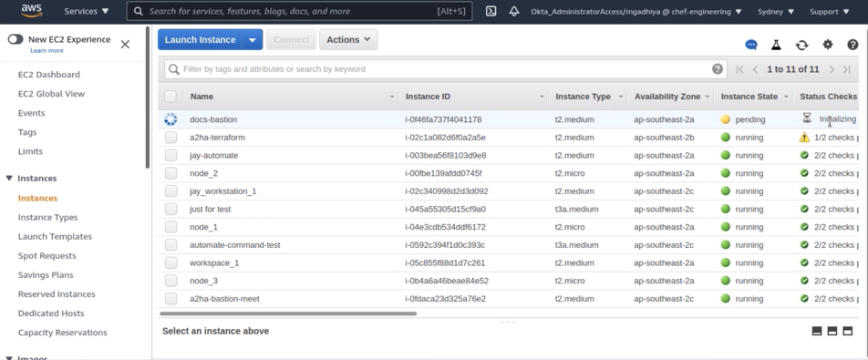Select the node_1 instance checkbox
868x360 pixels.
(170, 227)
